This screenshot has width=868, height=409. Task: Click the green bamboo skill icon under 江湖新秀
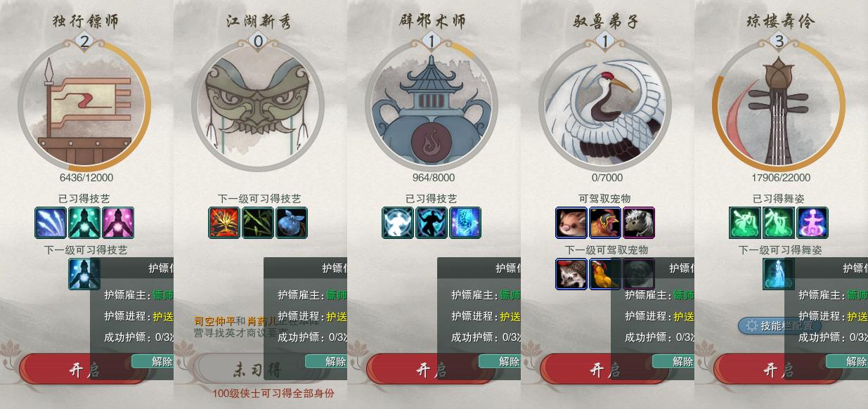pos(258,223)
